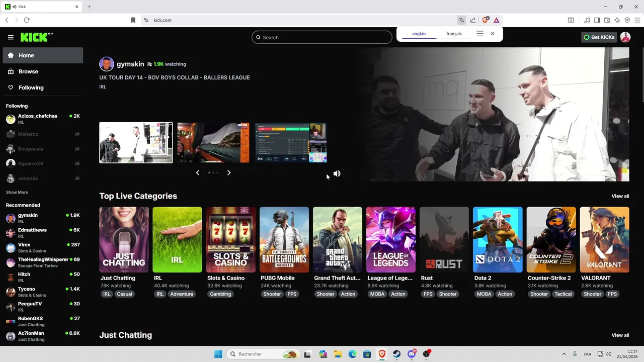Click the Tactical tag under Counter-Strike 2
The image size is (644, 362).
[563, 294]
